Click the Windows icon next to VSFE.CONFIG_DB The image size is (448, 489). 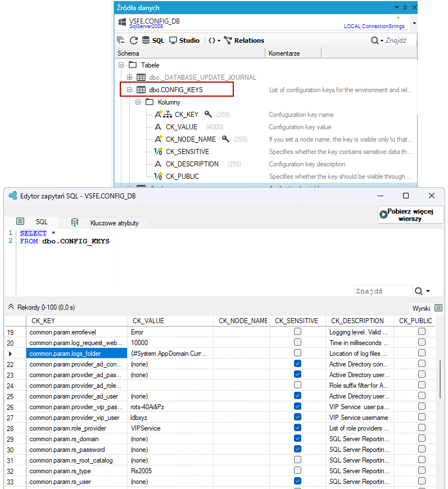(123, 22)
